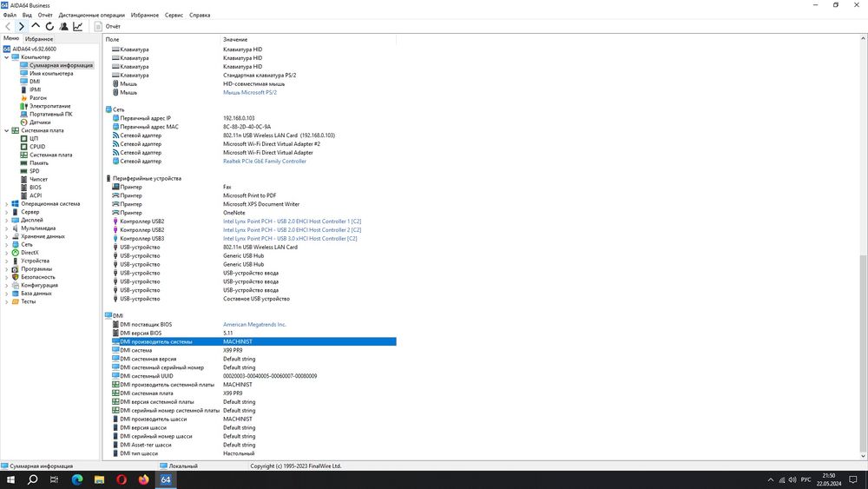Click the Back navigation arrow in the toolbar
The image size is (868, 489).
point(8,27)
